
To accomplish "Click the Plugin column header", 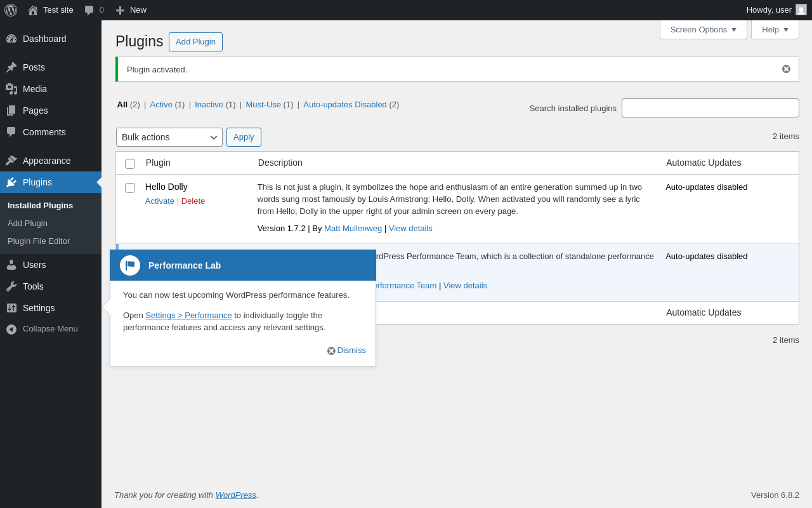I will (x=158, y=163).
